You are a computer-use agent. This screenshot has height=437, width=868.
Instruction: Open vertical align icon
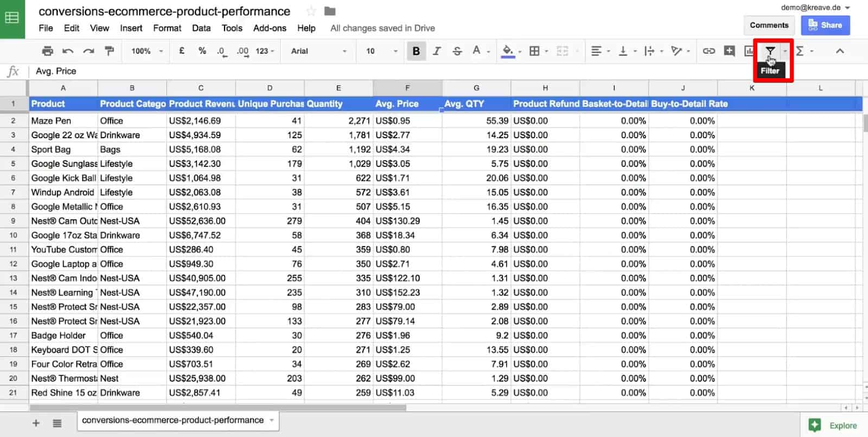(623, 51)
